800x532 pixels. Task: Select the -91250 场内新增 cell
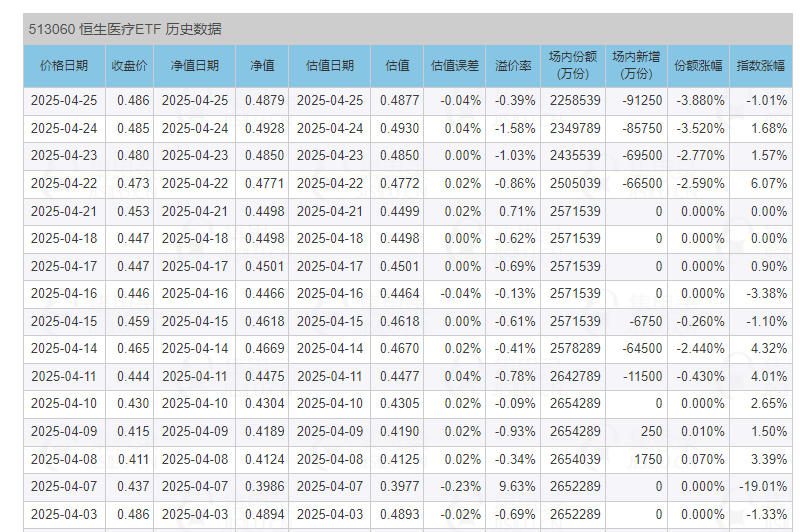pos(641,101)
